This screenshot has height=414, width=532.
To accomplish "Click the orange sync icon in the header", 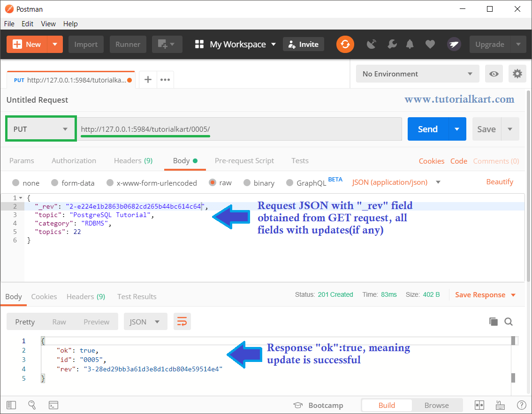I will pyautogui.click(x=345, y=44).
